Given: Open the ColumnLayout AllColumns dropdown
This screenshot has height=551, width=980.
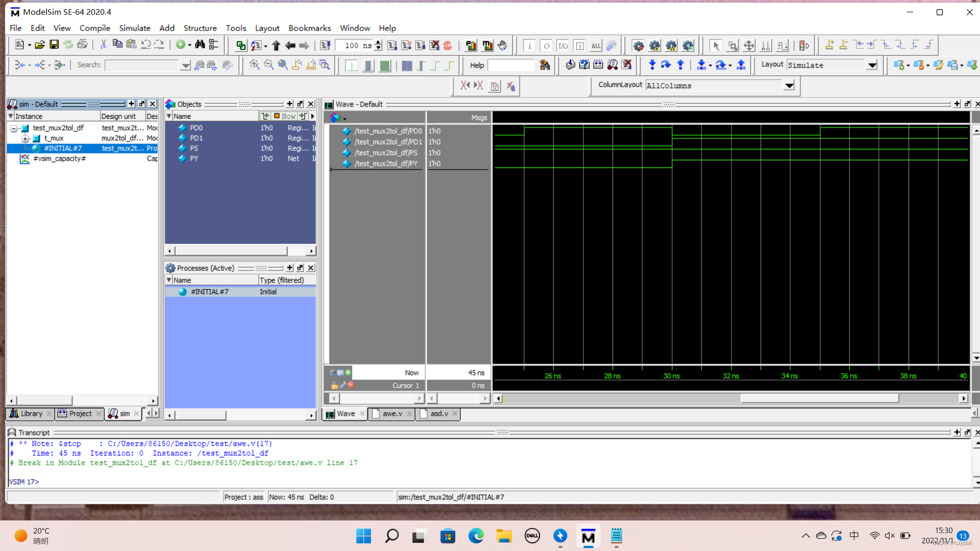Looking at the screenshot, I should point(789,85).
